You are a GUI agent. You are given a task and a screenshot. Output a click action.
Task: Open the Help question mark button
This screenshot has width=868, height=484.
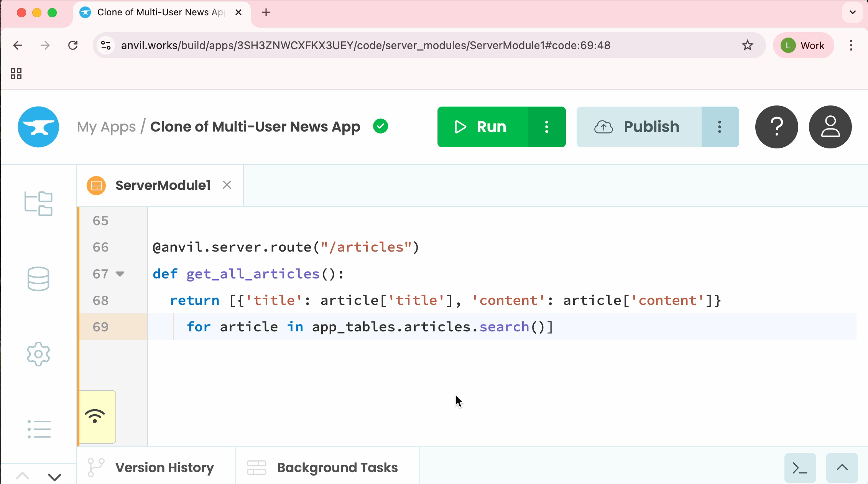(777, 127)
